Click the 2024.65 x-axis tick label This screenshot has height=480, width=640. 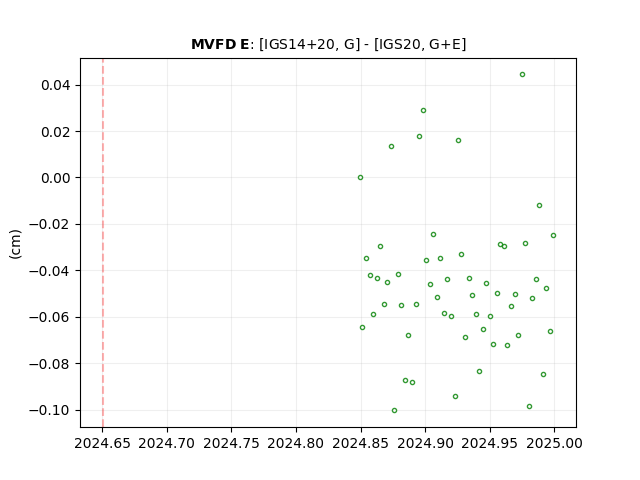point(102,443)
